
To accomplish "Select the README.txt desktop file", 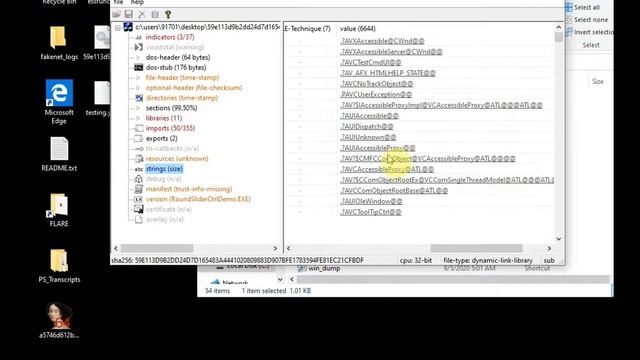I will pyautogui.click(x=59, y=154).
